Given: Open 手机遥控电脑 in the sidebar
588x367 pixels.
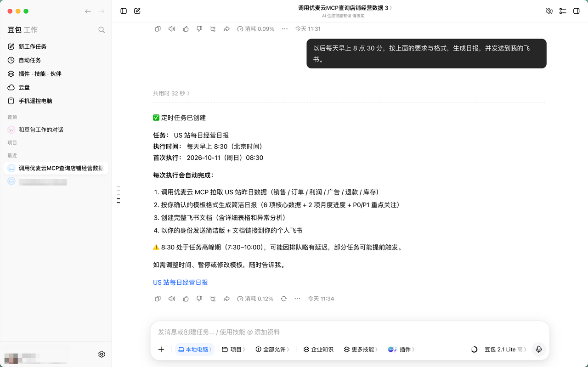Looking at the screenshot, I should pyautogui.click(x=56, y=101).
